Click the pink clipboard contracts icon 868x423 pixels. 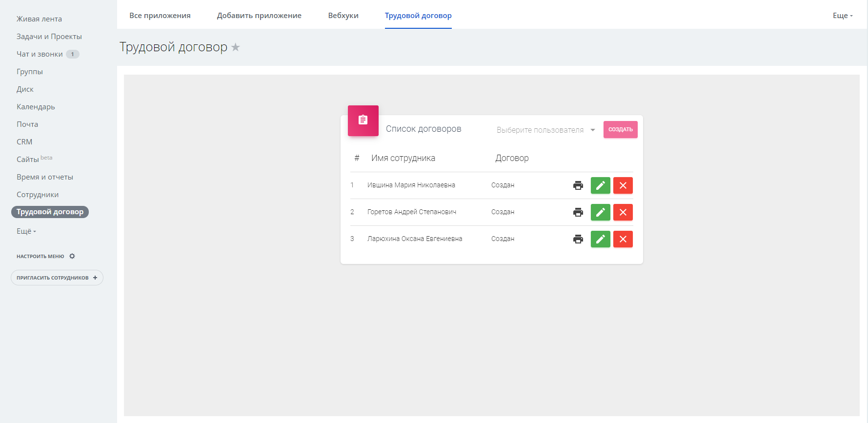[363, 121]
